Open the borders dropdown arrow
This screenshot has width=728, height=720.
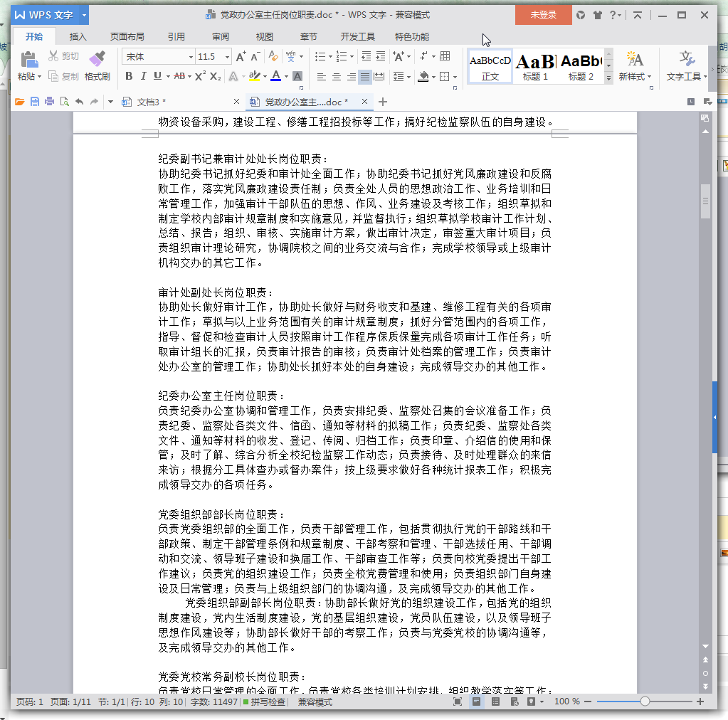pos(455,77)
